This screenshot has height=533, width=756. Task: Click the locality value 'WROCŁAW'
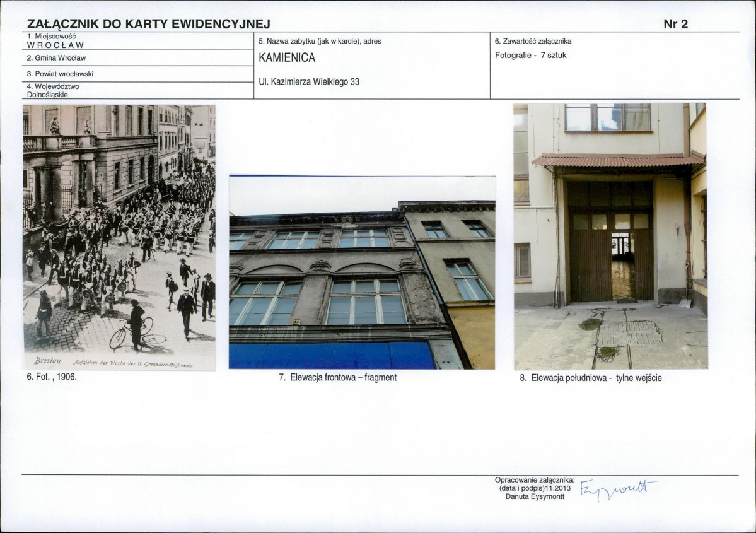click(55, 45)
